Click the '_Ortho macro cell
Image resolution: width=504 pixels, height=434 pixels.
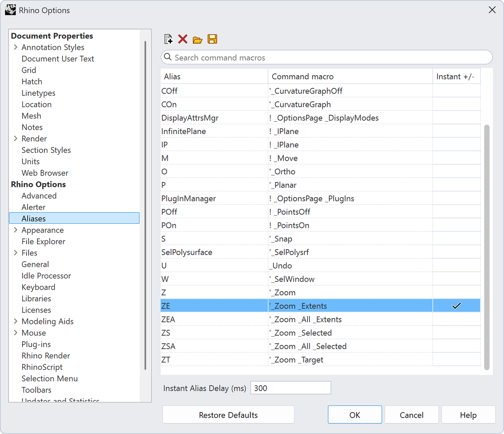click(350, 172)
